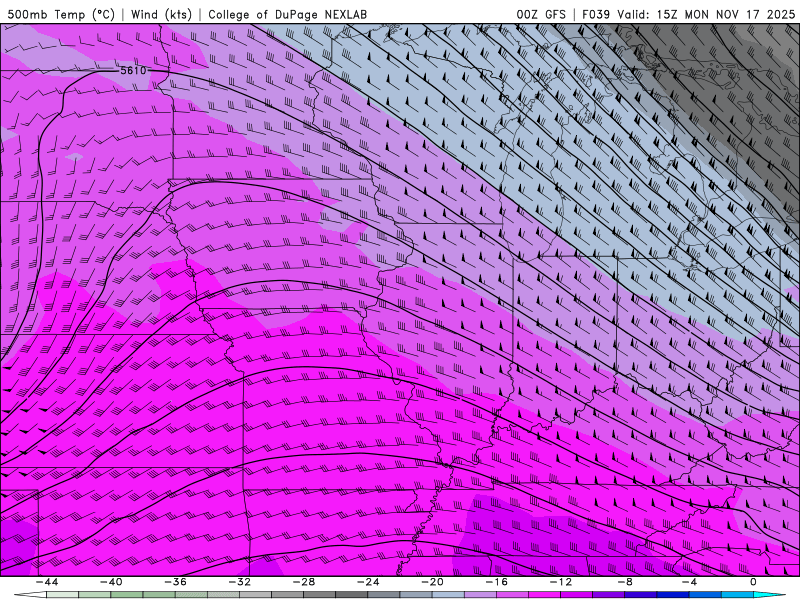This screenshot has width=800, height=600.
Task: Click the 'College of DuPage NEXLAB' text
Action: [x=287, y=14]
